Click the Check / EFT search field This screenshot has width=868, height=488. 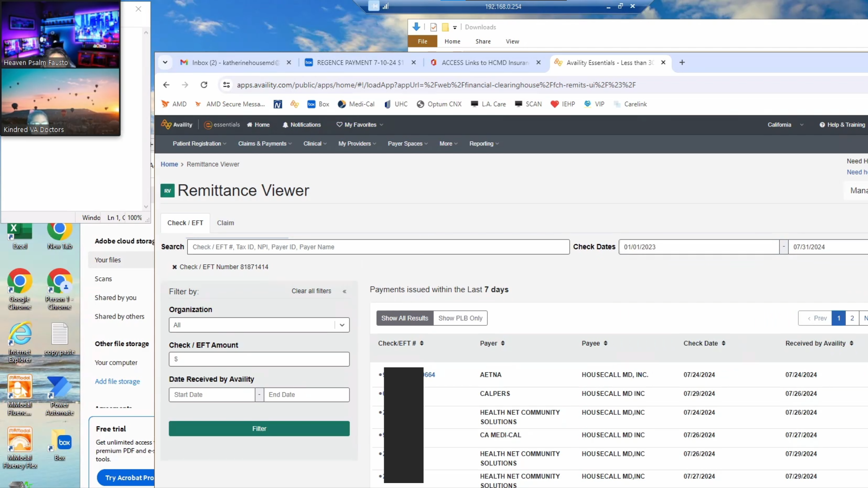[x=378, y=247]
